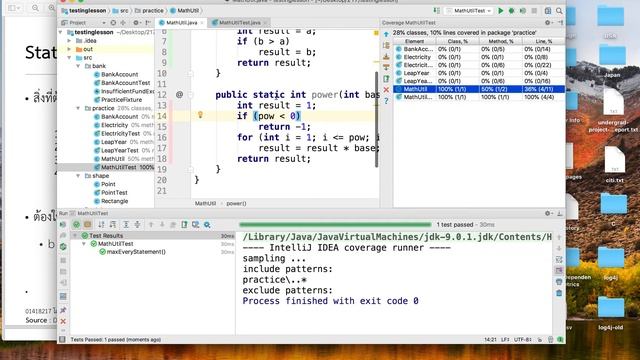This screenshot has width=640, height=360.
Task: Open help with Coverage panel question mark
Action: click(x=386, y=101)
